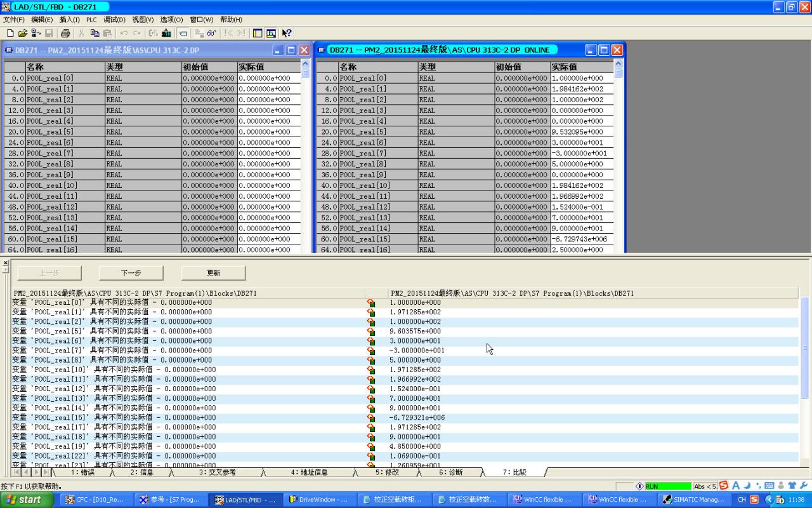Screen dimensions: 812x508
Task: Click the compare icon for POOL_real[7] row
Action: [371, 351]
